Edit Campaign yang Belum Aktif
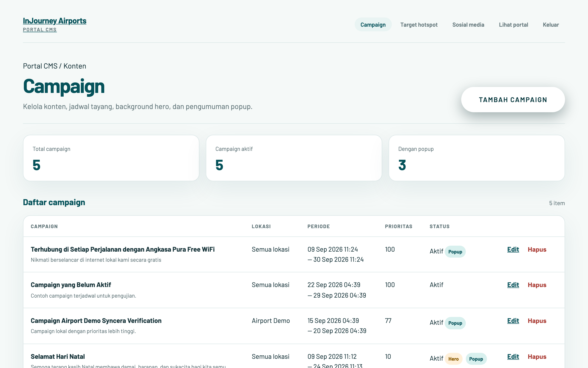Screen dimensions: 588x368 (513, 285)
